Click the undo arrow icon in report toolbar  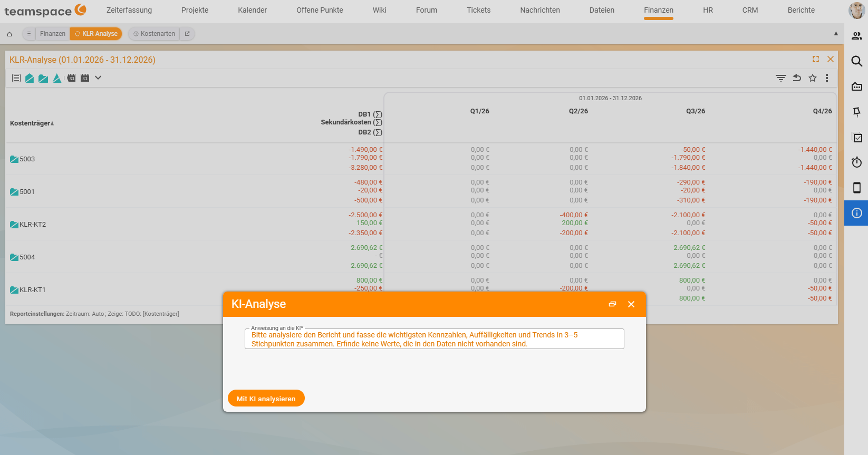[x=797, y=78]
